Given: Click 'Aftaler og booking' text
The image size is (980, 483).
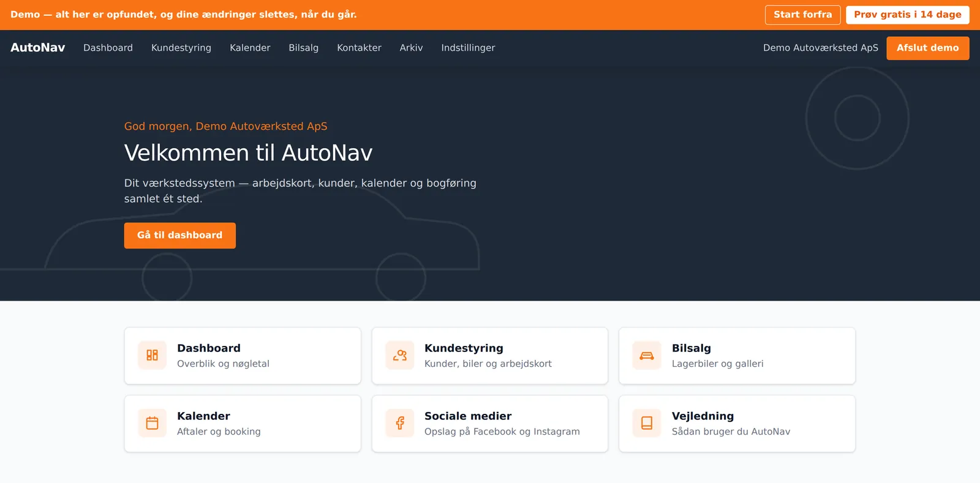Looking at the screenshot, I should [x=219, y=432].
